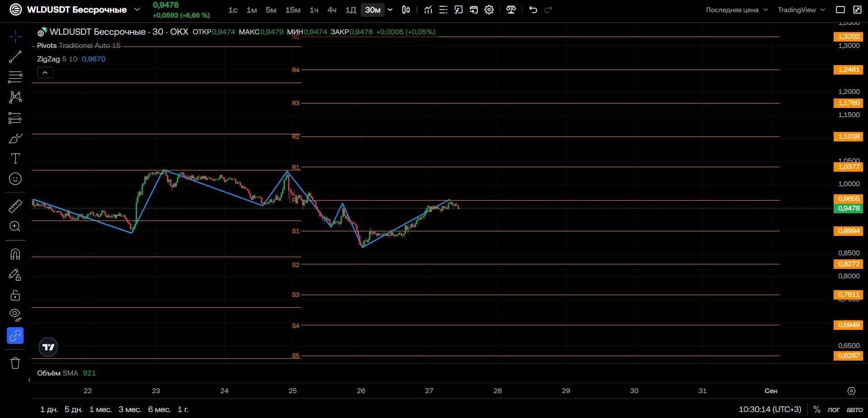Switch to the 1ч timeframe

[314, 9]
